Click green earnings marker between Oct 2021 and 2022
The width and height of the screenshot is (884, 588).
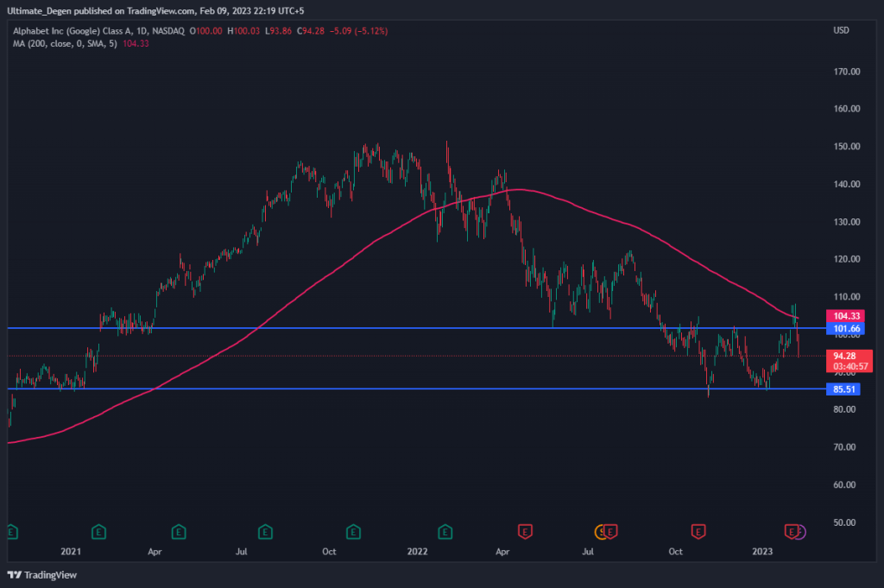pyautogui.click(x=353, y=532)
